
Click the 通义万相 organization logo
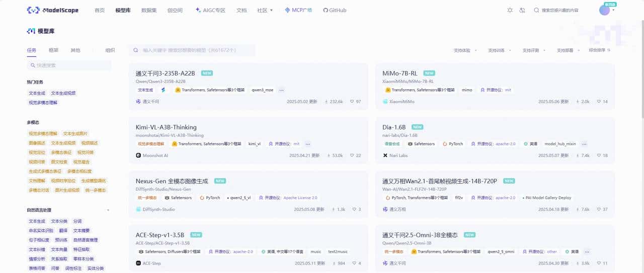(385, 210)
